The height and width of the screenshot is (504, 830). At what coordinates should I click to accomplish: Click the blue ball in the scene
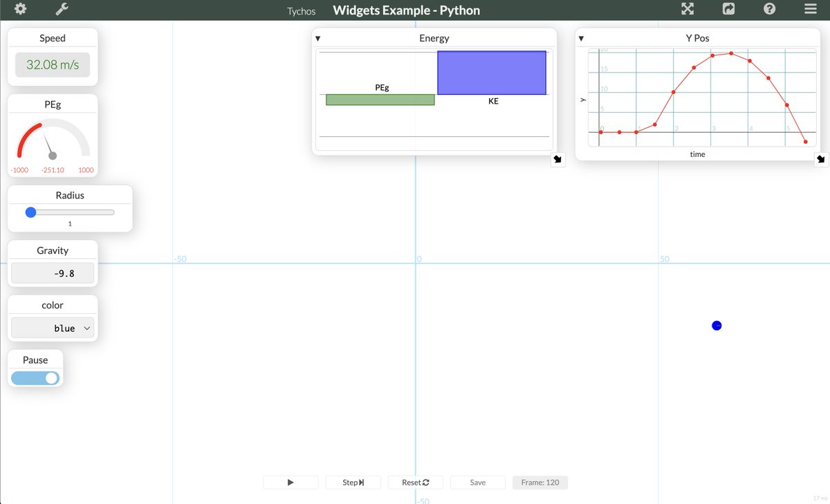point(717,326)
